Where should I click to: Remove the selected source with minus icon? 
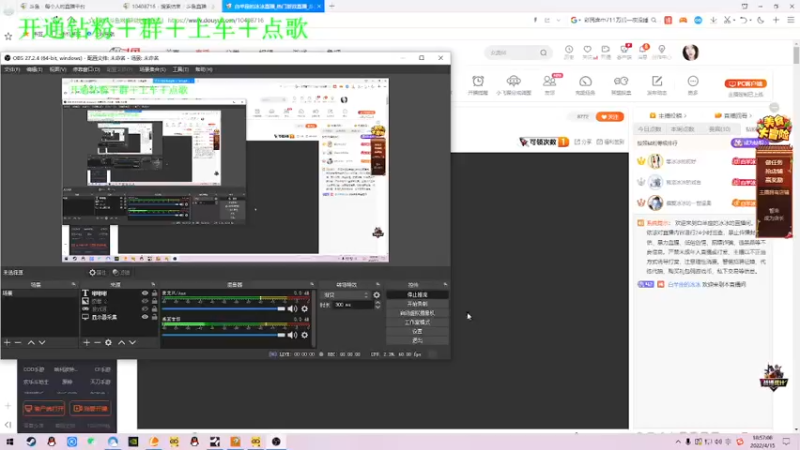coord(97,342)
